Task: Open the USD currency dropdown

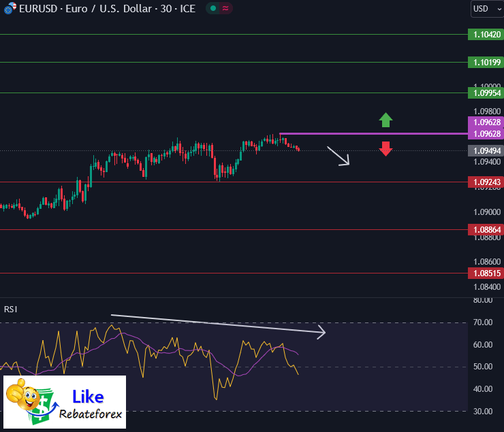Action: click(487, 9)
